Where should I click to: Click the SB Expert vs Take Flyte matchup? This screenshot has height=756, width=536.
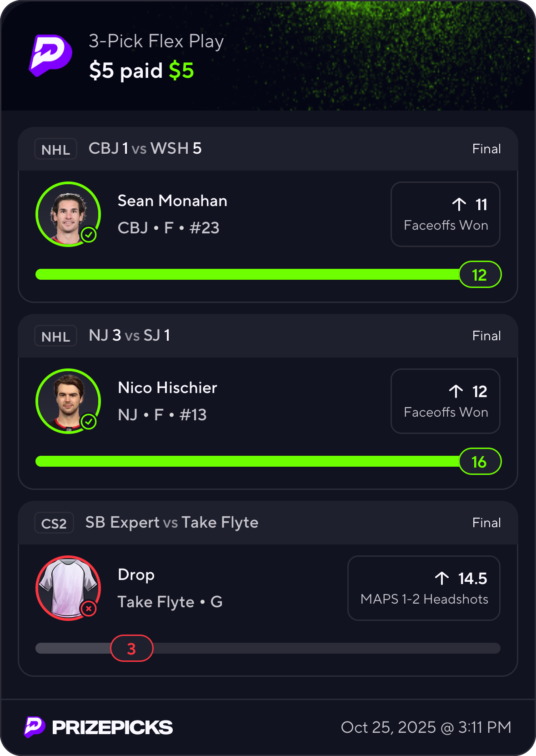point(172,523)
